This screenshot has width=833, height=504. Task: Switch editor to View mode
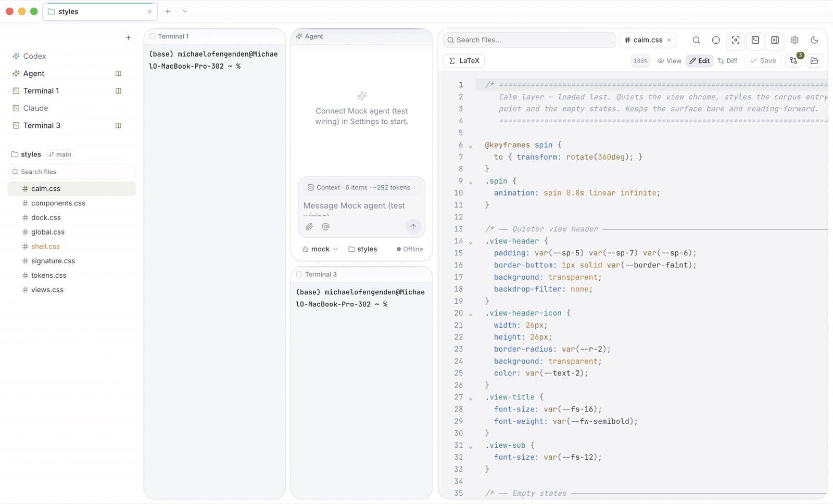[x=669, y=61]
